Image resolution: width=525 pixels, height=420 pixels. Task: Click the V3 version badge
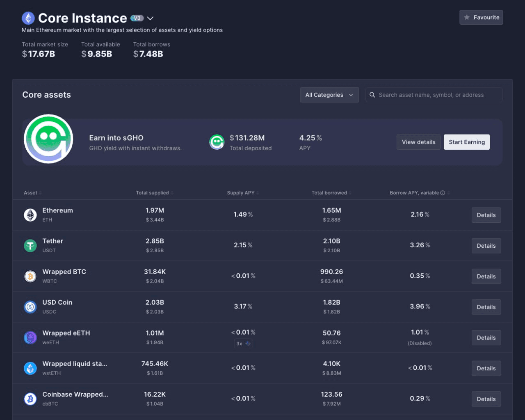[x=137, y=18]
